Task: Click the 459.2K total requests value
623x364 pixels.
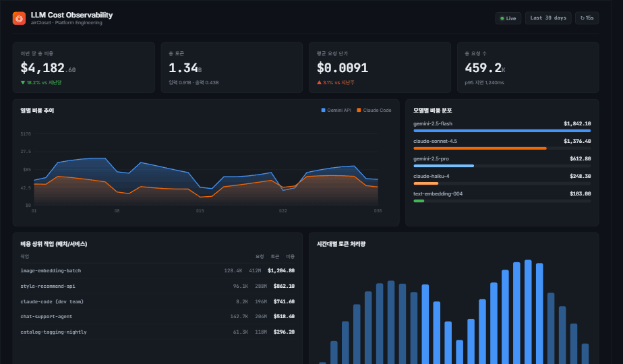Action: click(x=485, y=68)
